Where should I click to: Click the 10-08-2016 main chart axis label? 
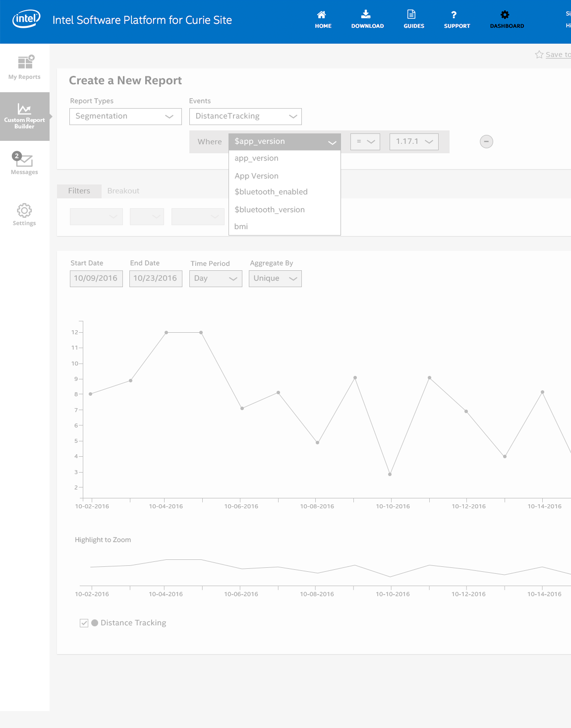(317, 506)
